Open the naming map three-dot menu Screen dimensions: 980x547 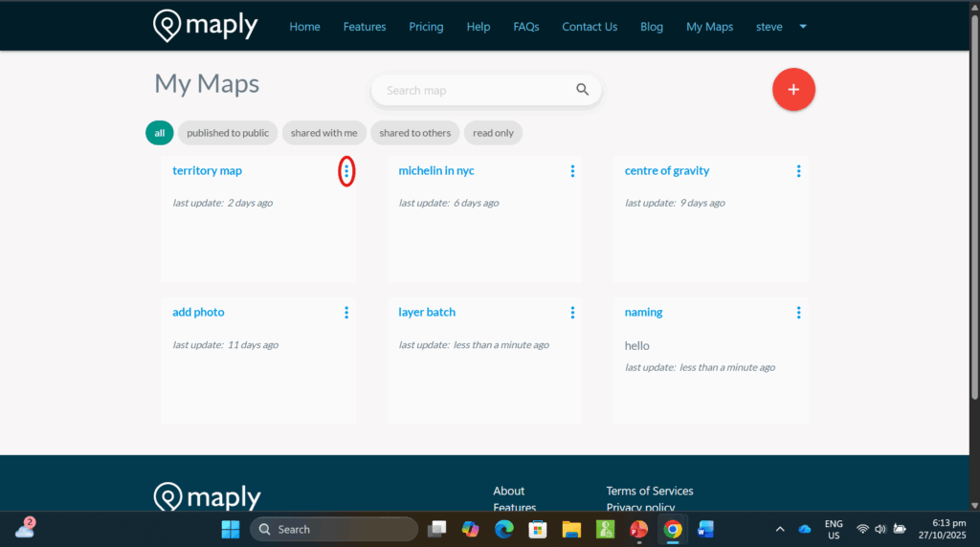(798, 313)
